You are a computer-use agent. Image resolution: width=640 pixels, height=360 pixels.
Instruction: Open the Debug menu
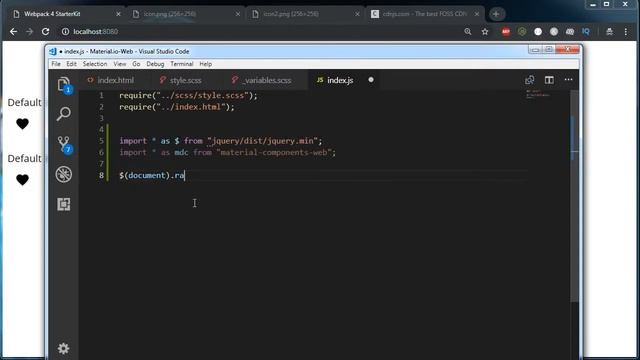click(155, 64)
